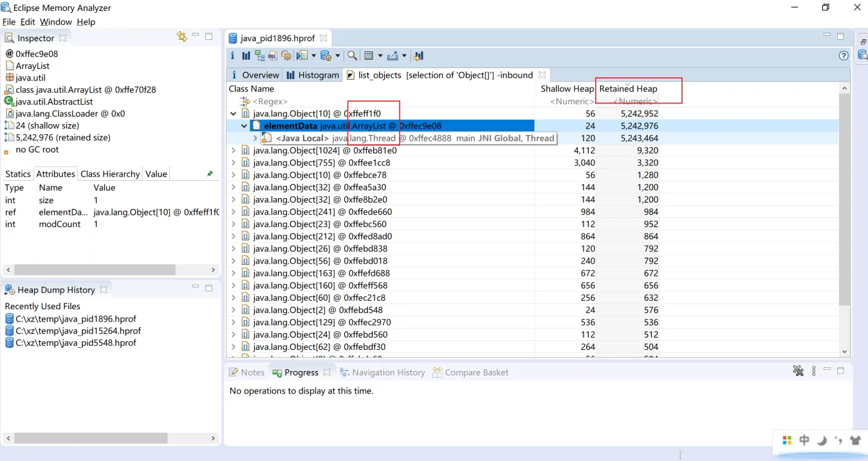Expand the java.lang.Object[1024] @ 0xffeb81e0 row

tap(233, 150)
